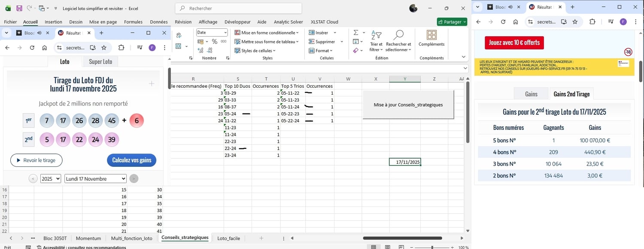644x249 pixels.
Task: Select the Super Loto tab on webpage
Action: point(100,61)
